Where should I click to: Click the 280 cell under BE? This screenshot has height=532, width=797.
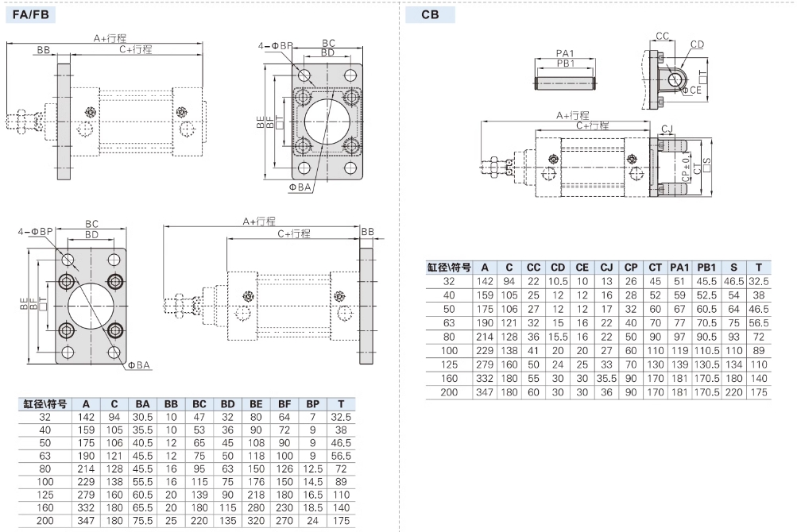256,507
